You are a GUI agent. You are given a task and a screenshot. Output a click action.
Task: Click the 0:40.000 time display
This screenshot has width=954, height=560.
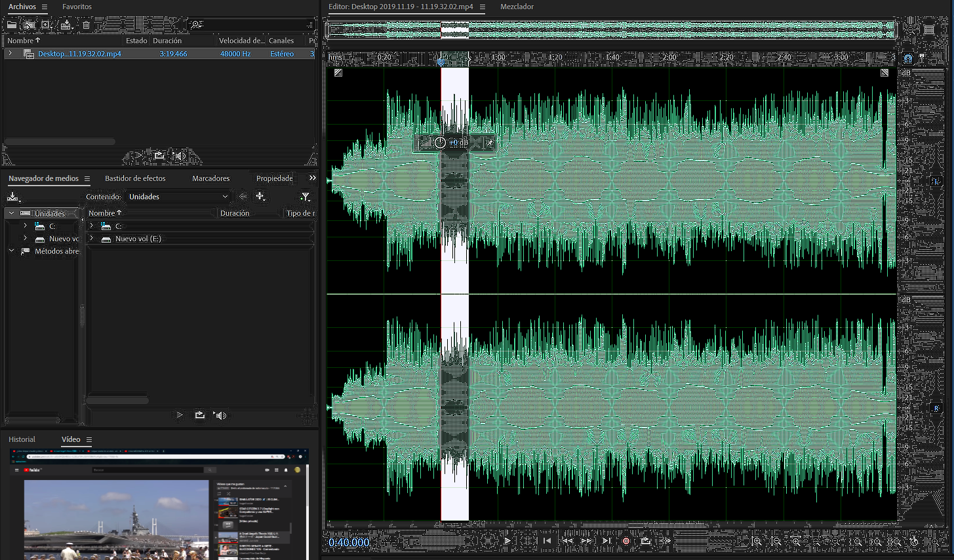(349, 542)
